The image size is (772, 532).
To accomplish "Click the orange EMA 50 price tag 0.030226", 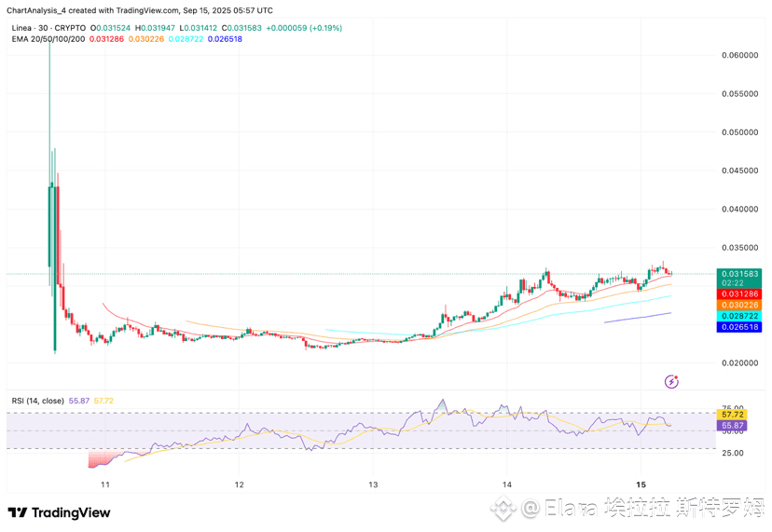I will point(739,305).
